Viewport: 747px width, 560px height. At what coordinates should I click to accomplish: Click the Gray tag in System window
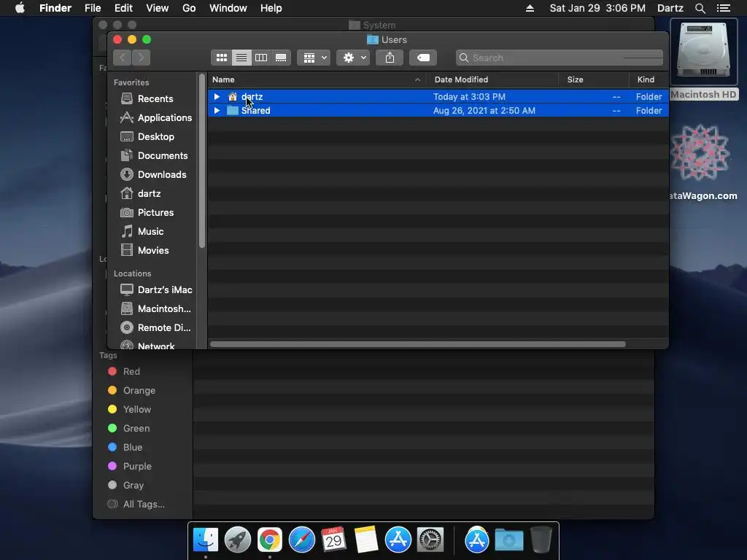point(125,485)
